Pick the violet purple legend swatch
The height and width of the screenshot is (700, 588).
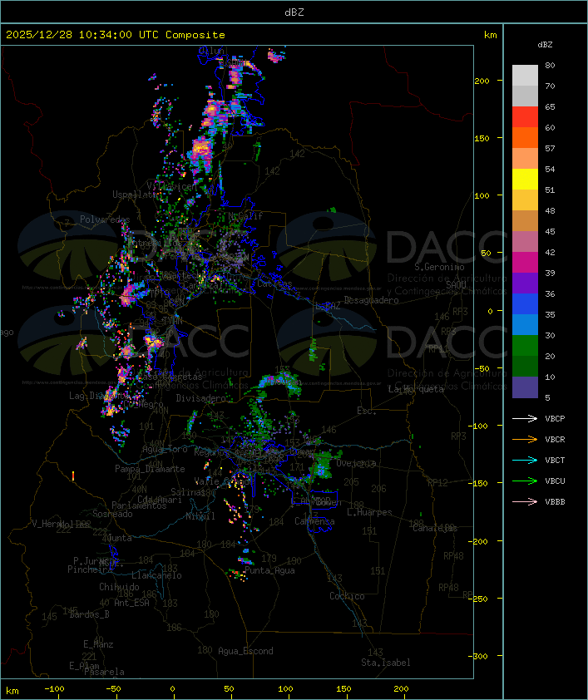525,283
